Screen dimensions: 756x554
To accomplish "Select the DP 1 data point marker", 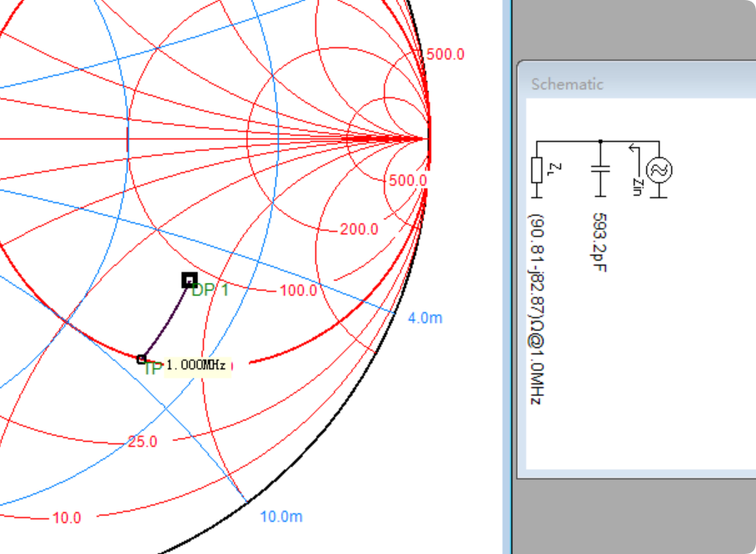I will pyautogui.click(x=189, y=281).
